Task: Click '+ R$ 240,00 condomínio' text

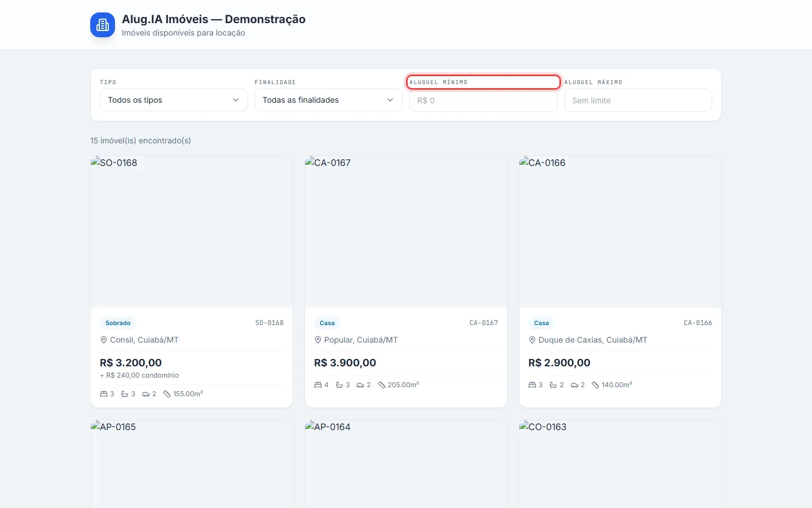Action: (x=139, y=375)
